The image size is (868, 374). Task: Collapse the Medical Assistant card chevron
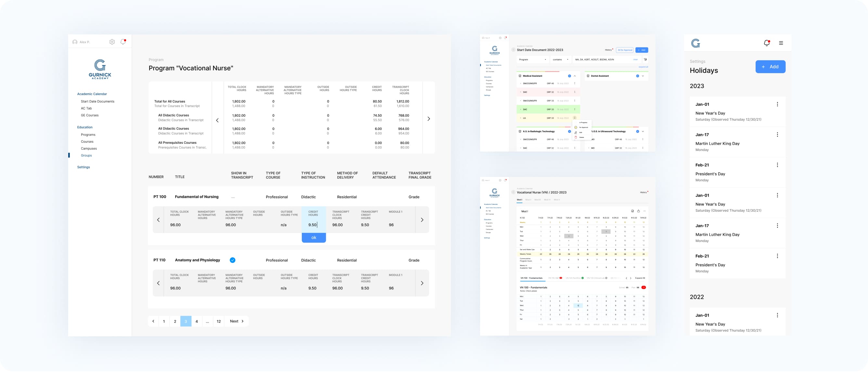575,76
